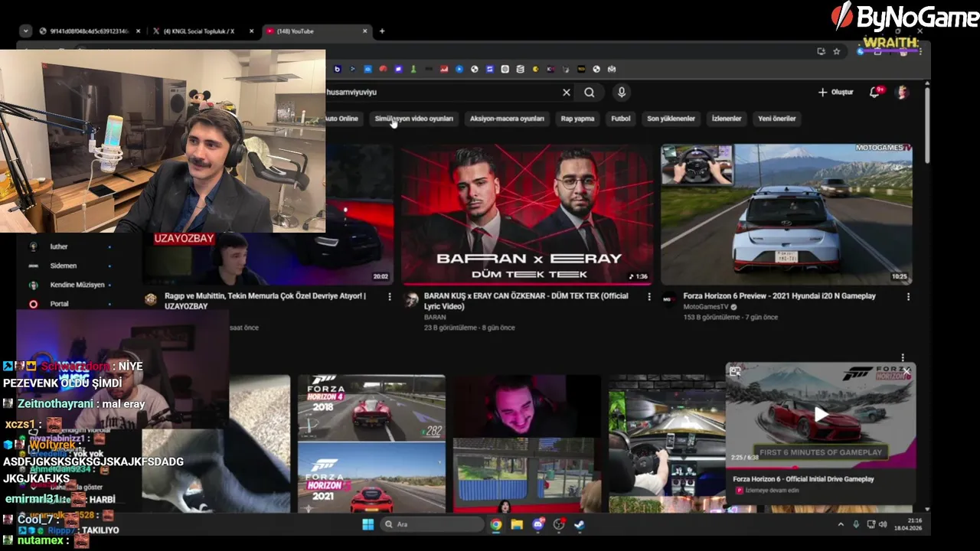Play the Forza Horizon 6 miniplayer video

point(821,415)
